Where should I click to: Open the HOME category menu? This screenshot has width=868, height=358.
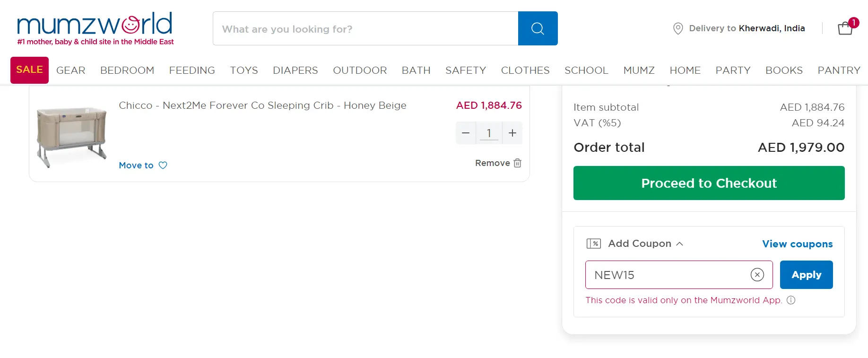click(x=685, y=70)
